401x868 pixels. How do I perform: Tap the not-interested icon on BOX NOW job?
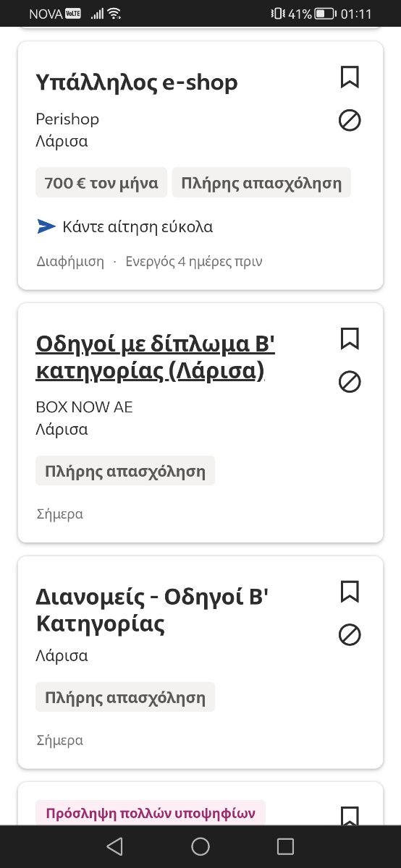click(350, 382)
